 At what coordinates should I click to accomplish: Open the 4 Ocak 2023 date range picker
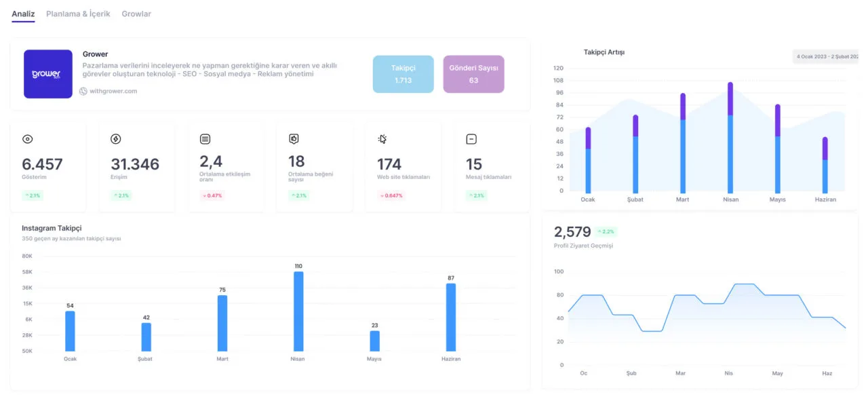(827, 56)
